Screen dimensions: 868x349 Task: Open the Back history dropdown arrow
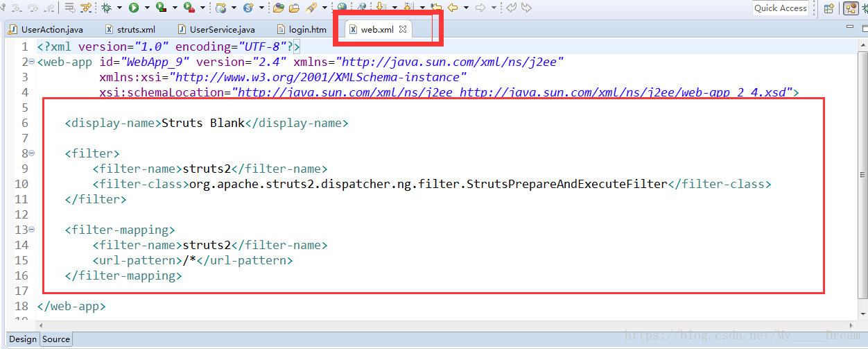(466, 8)
